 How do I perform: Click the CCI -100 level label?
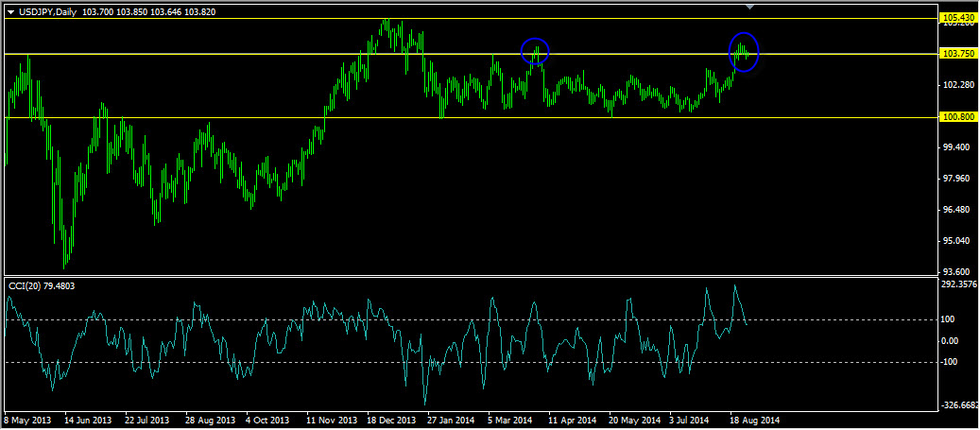951,362
